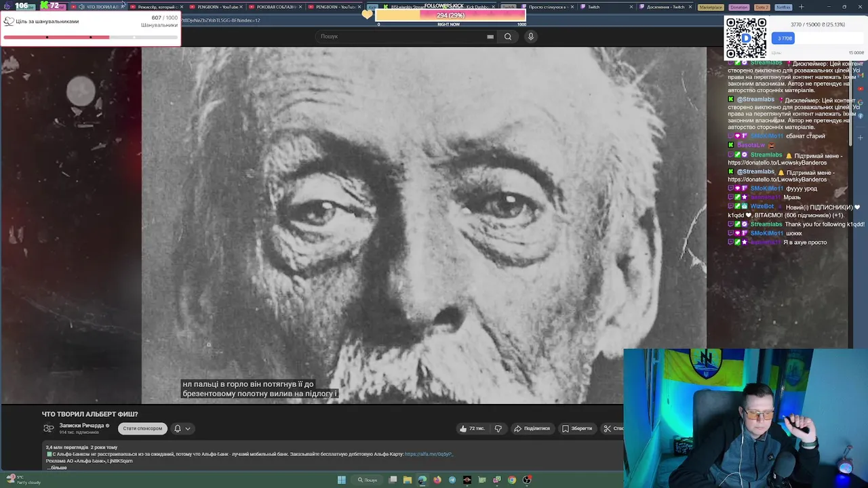Click chat message 'шокк'
868x488 pixels.
coord(794,233)
